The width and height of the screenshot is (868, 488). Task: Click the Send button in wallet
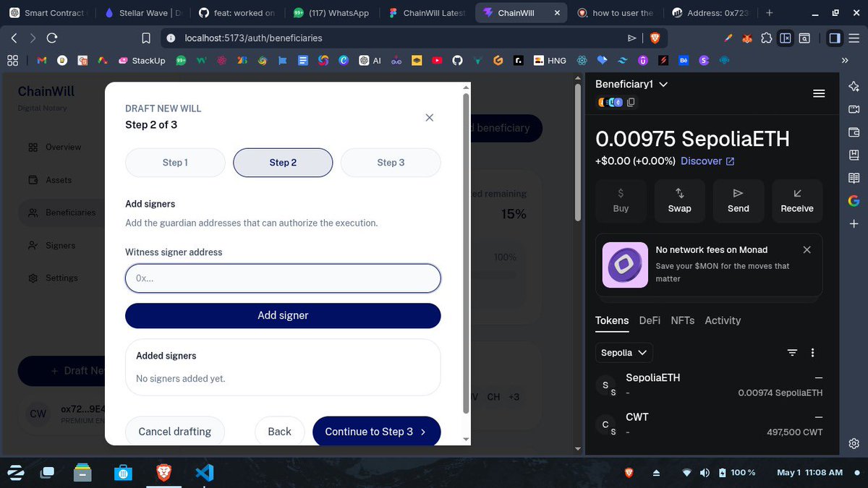point(738,201)
